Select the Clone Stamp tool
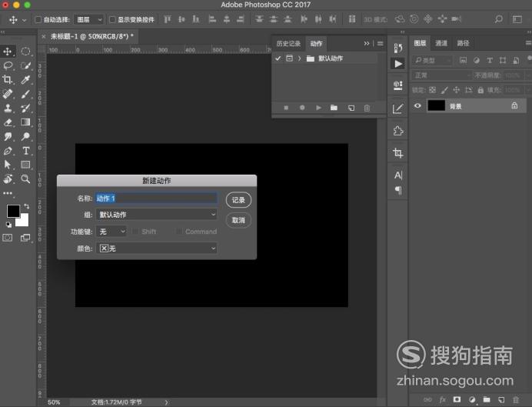The width and height of the screenshot is (532, 407). (x=8, y=108)
